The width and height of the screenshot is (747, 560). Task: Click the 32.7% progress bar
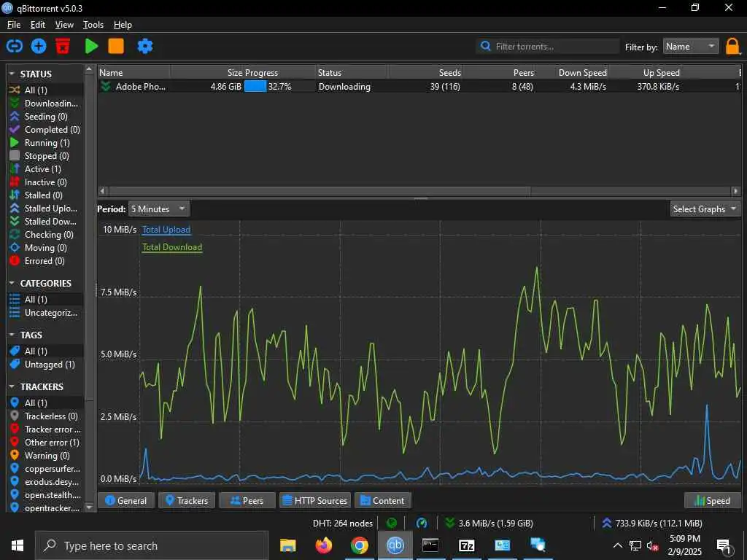click(279, 87)
